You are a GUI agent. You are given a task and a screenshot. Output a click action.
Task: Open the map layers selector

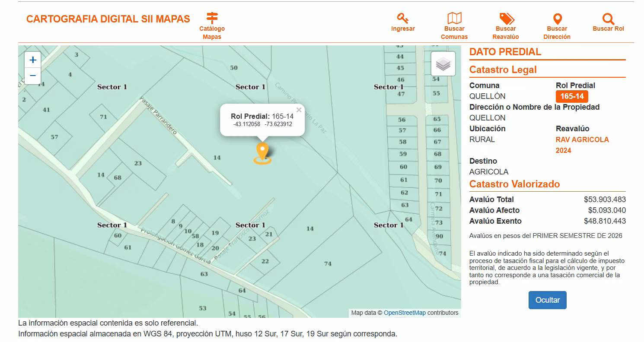(x=443, y=64)
